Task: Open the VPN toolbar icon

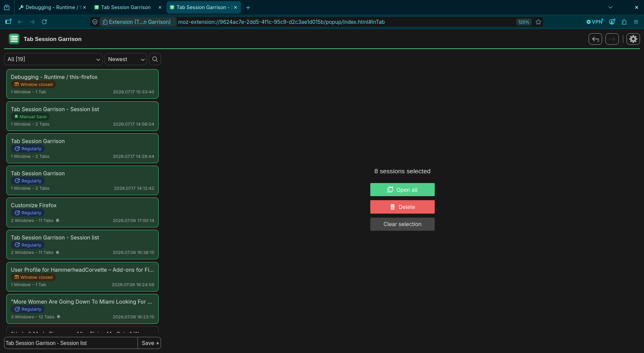Action: click(595, 22)
